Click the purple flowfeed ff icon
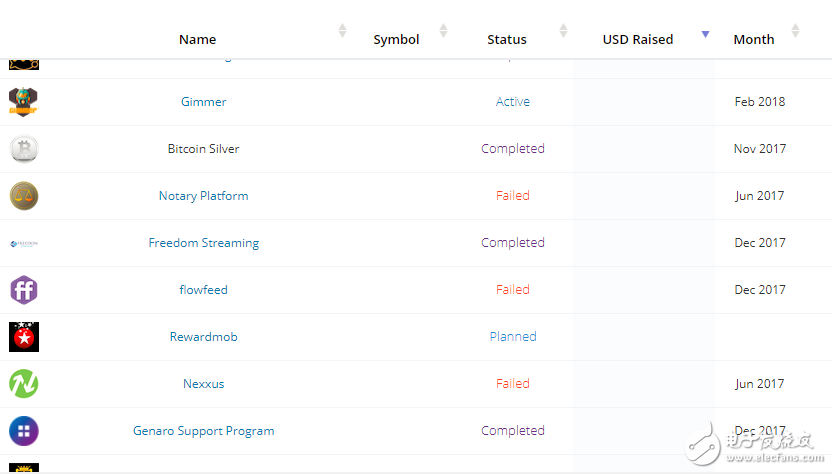 [24, 290]
